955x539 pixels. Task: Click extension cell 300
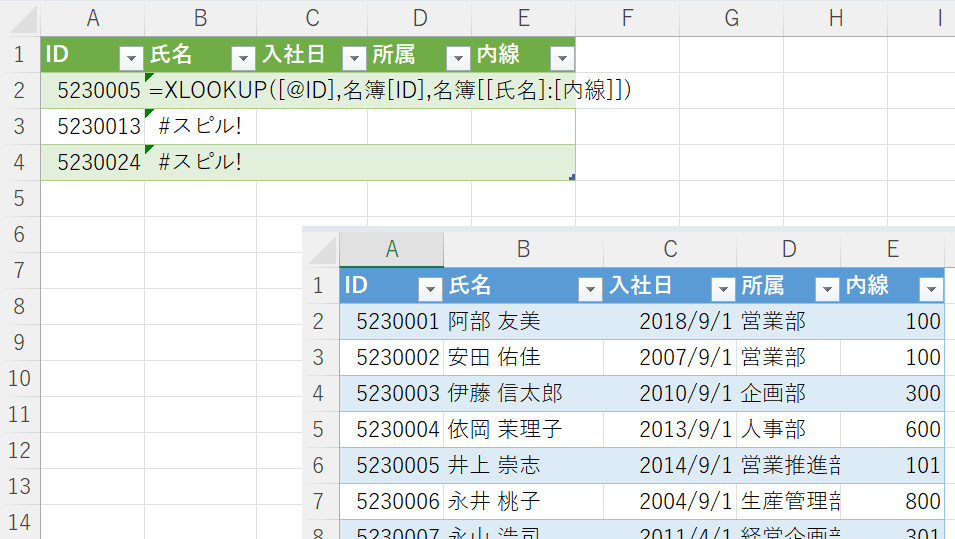tap(893, 393)
